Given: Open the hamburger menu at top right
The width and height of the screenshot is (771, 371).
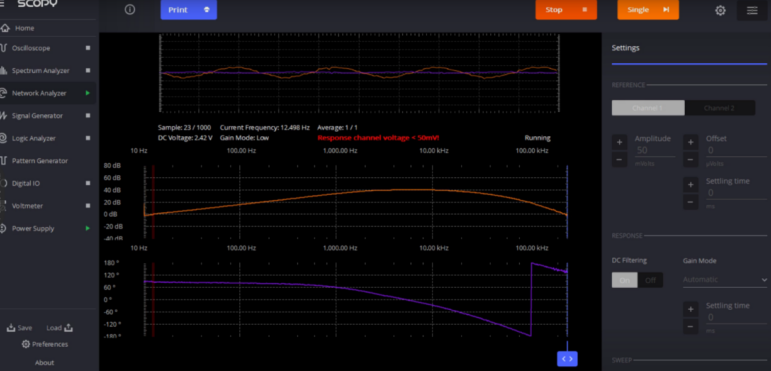Looking at the screenshot, I should coord(752,10).
